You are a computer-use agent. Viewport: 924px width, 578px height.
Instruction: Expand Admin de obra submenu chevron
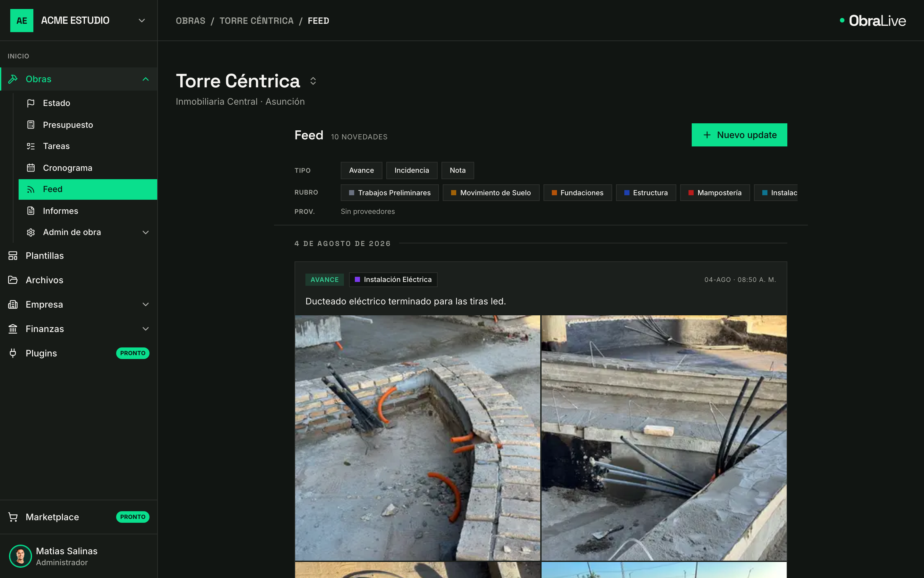145,232
